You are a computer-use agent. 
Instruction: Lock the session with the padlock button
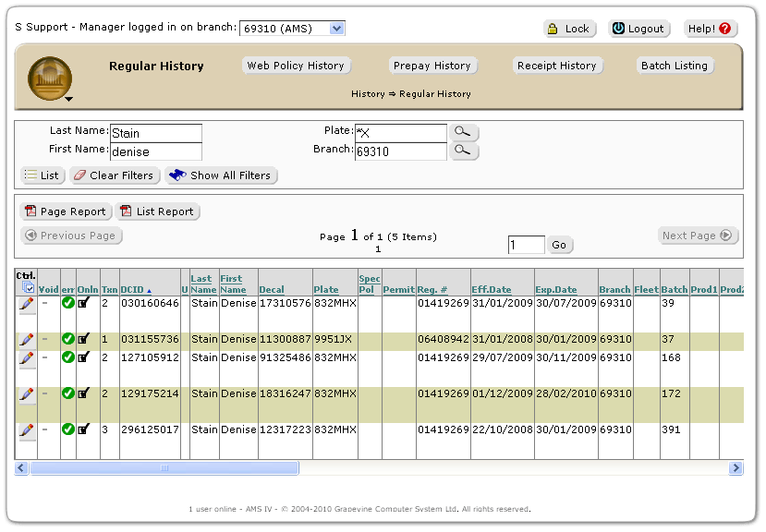coord(569,29)
